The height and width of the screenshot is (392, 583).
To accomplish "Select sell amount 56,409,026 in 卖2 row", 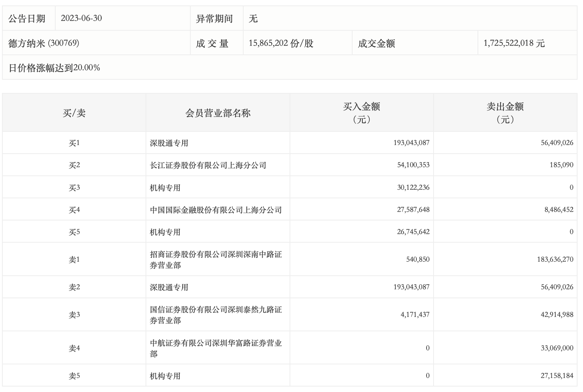I will tap(557, 287).
